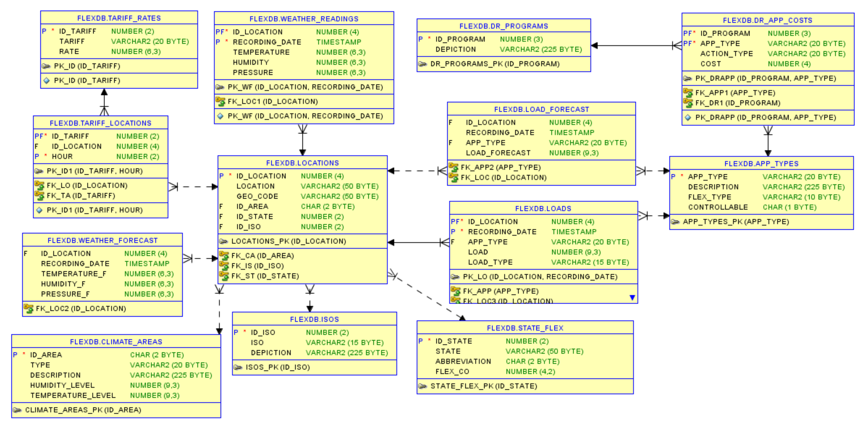Click the primary key icon beside PK_ID in TARIFF_RATES
This screenshot has width=868, height=428.
pos(46,66)
